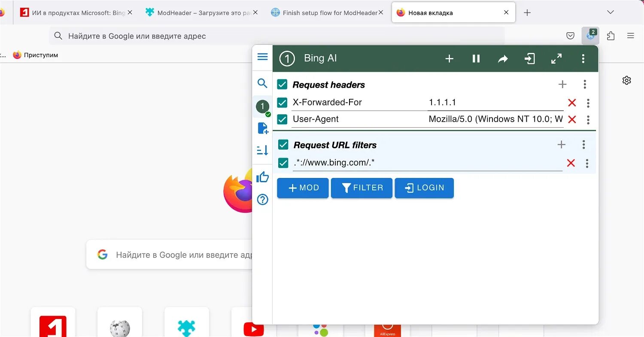This screenshot has width=644, height=337.
Task: Open X-Forwarded-For row more options
Action: pyautogui.click(x=588, y=103)
